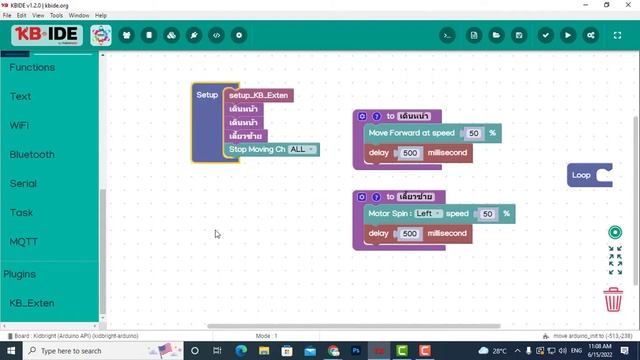Screen dimensions: 640x360
Task: Click the red trash can
Action: (x=613, y=300)
